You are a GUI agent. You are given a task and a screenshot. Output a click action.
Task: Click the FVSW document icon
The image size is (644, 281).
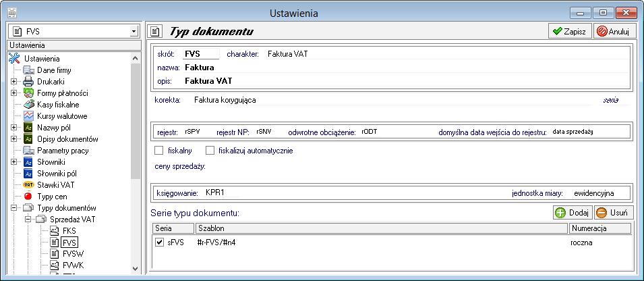(x=55, y=254)
